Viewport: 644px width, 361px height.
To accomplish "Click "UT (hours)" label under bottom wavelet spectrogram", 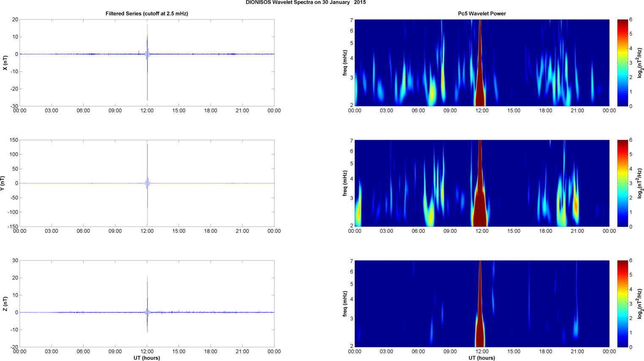I will [482, 358].
